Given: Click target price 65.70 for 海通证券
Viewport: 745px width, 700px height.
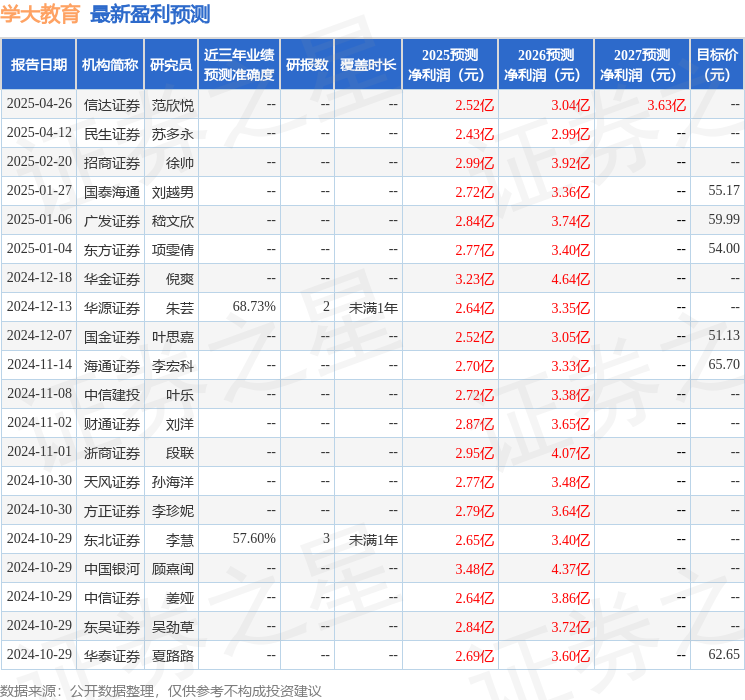Looking at the screenshot, I should click(x=724, y=364).
